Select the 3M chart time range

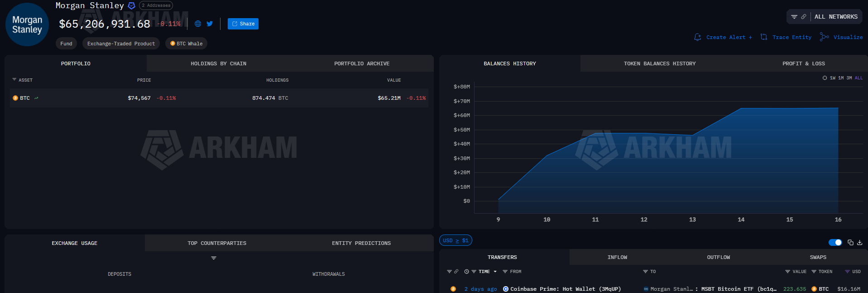pos(849,78)
